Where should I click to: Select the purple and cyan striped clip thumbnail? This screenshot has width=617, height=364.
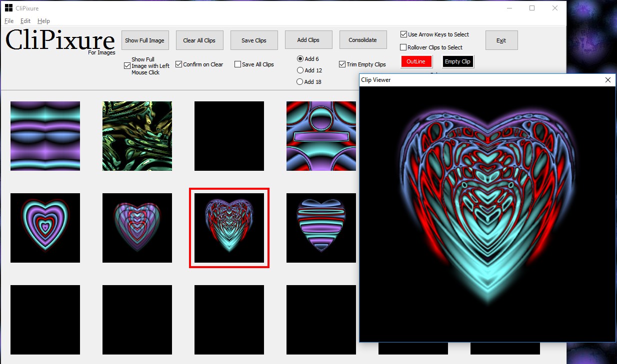(45, 136)
